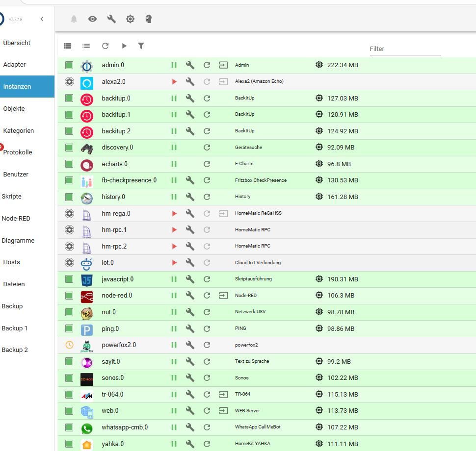Select the Cloud IoT-Verbindung title
This screenshot has height=451, width=476.
click(258, 263)
